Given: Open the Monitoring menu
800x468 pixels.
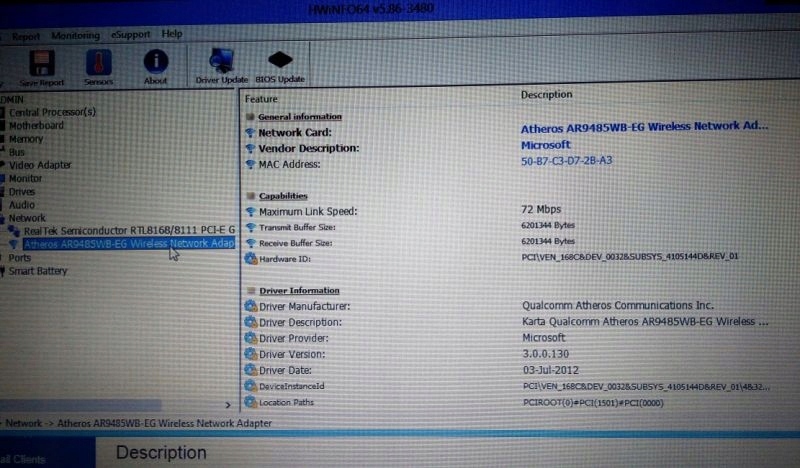Looking at the screenshot, I should click(76, 35).
